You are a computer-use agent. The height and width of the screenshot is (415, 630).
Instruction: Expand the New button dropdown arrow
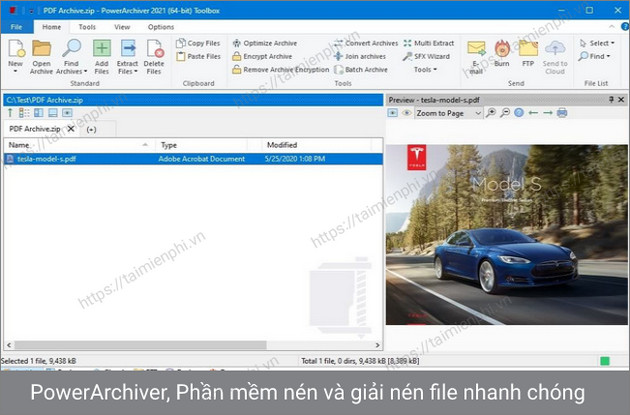coord(16,72)
